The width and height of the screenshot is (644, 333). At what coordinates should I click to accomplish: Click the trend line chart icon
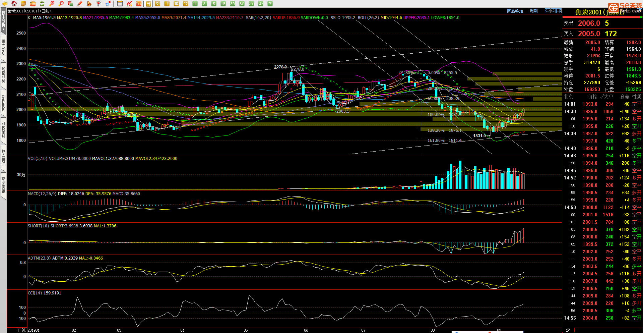tap(129, 4)
